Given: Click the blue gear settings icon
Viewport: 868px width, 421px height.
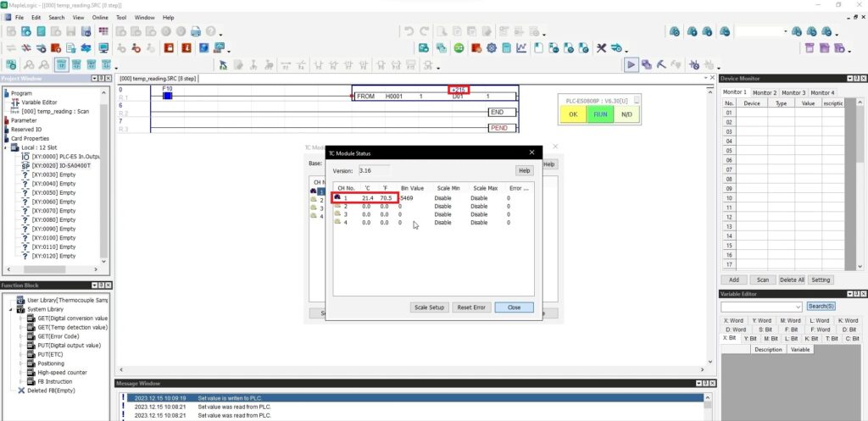Looking at the screenshot, I should (x=491, y=48).
